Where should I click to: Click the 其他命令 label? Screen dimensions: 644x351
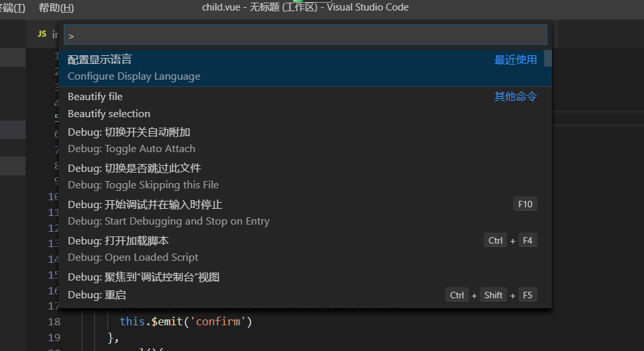tap(516, 97)
